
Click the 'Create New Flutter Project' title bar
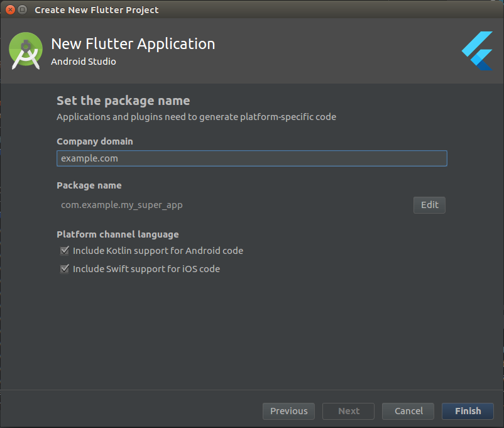tap(97, 10)
